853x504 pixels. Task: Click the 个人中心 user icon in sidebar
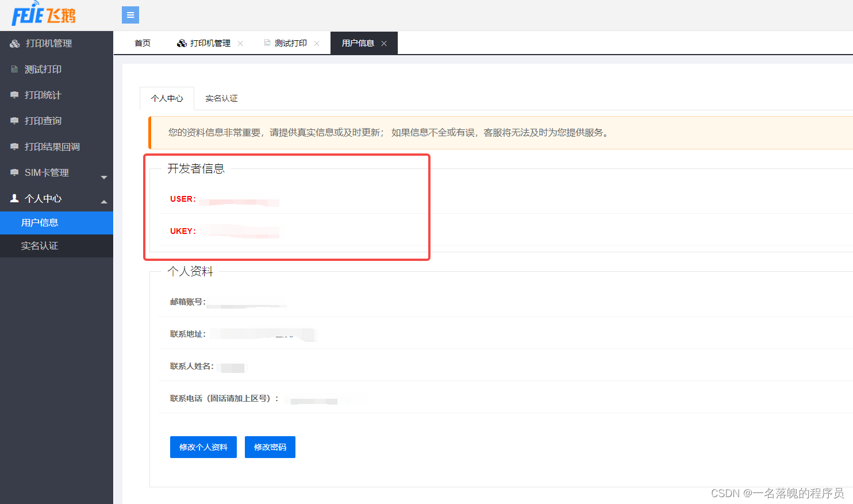coord(15,198)
